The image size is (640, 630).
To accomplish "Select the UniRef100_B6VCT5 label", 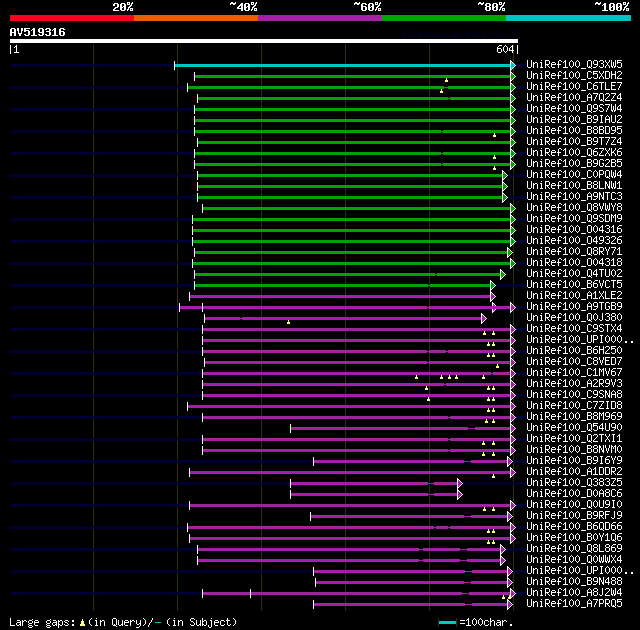I will point(574,285).
